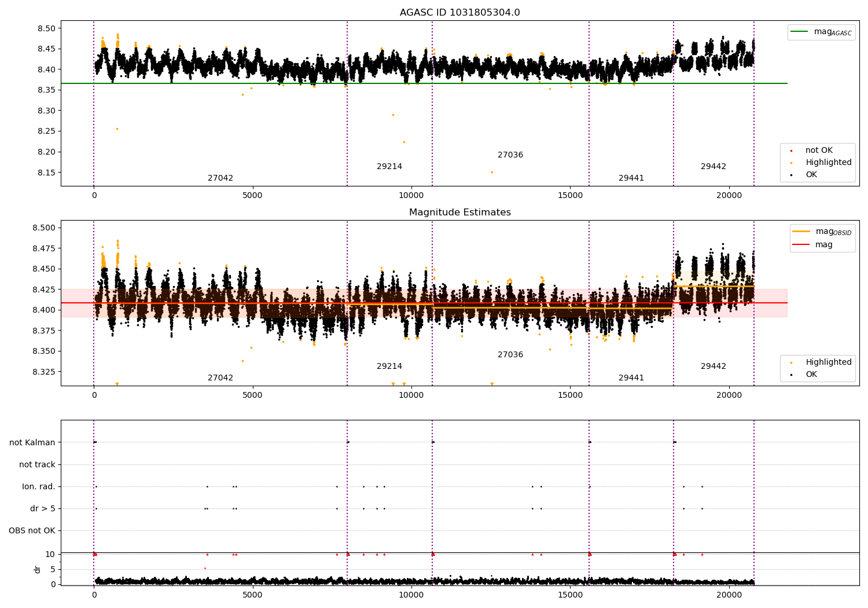
Task: Click the 'not Kalman' row label
Action: click(32, 443)
